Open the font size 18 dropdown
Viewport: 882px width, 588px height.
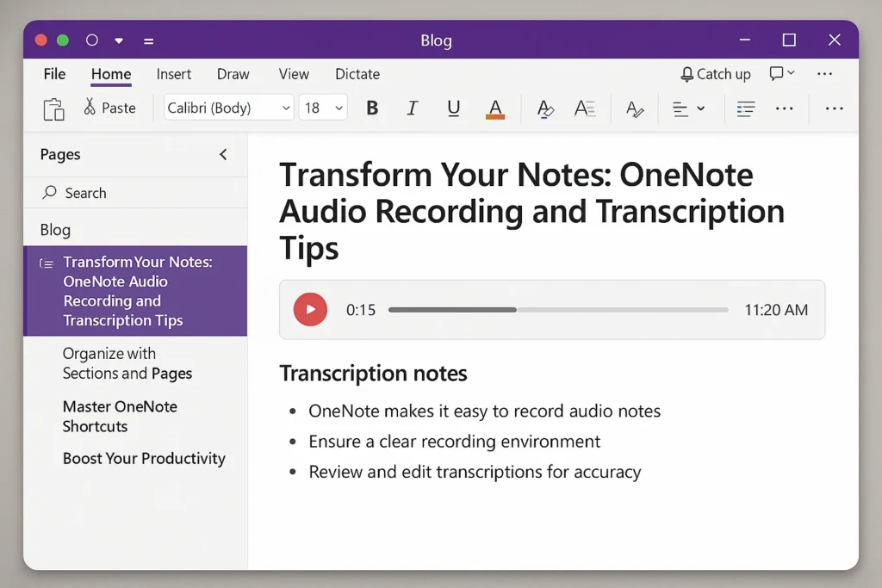click(x=322, y=108)
